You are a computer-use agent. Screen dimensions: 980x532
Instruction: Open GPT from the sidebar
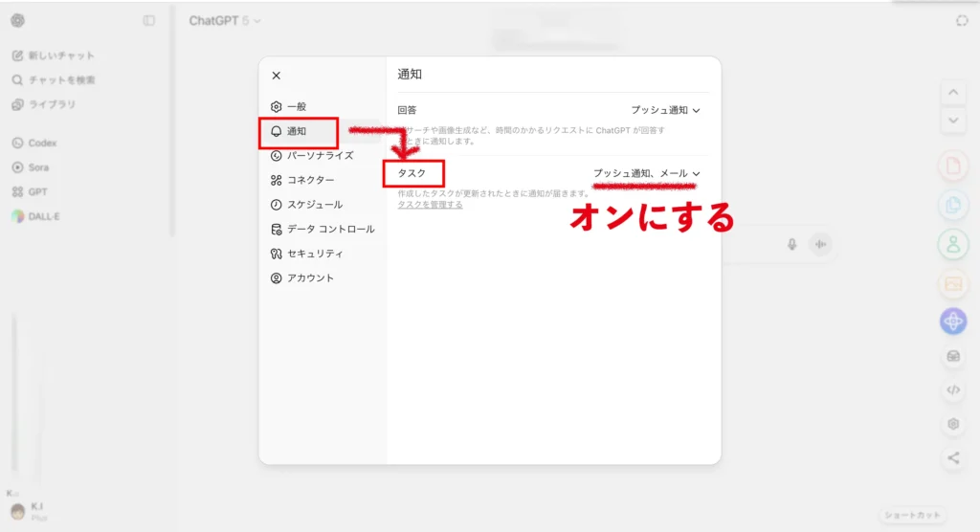(30, 192)
